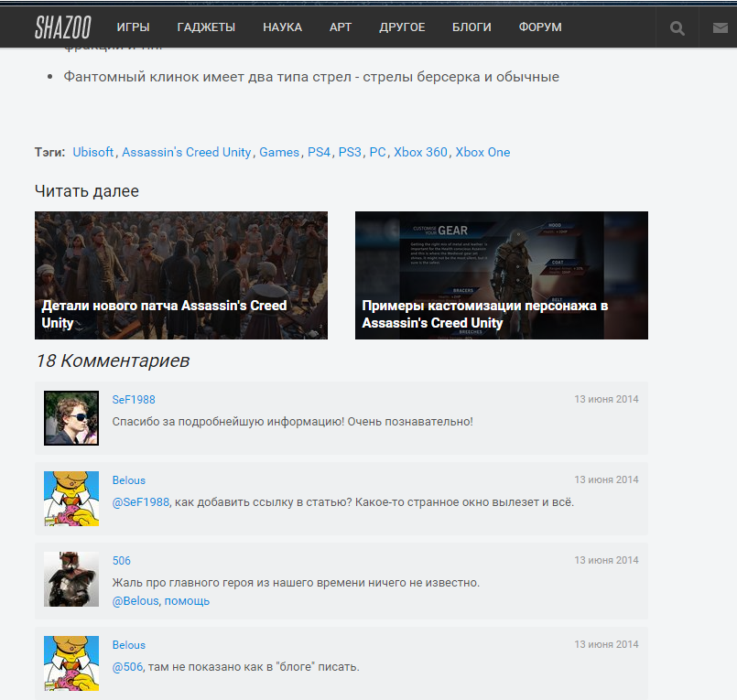Open the Xbox One tag
The width and height of the screenshot is (737, 700).
click(482, 152)
